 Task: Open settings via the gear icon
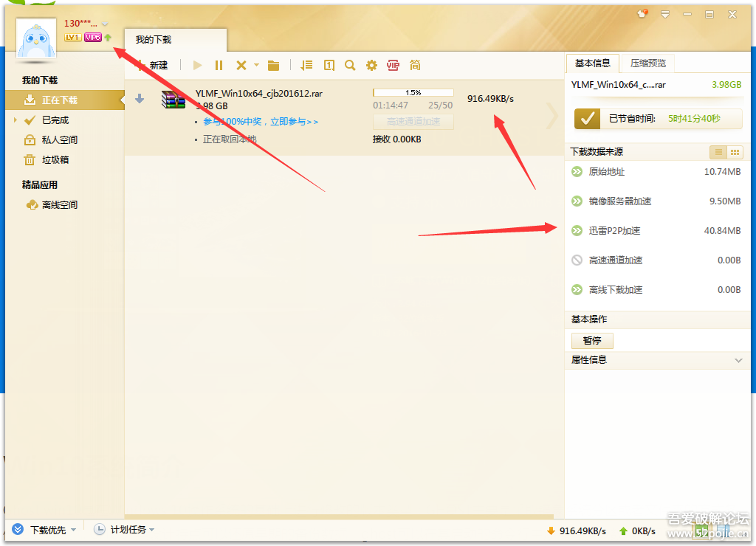pyautogui.click(x=371, y=65)
